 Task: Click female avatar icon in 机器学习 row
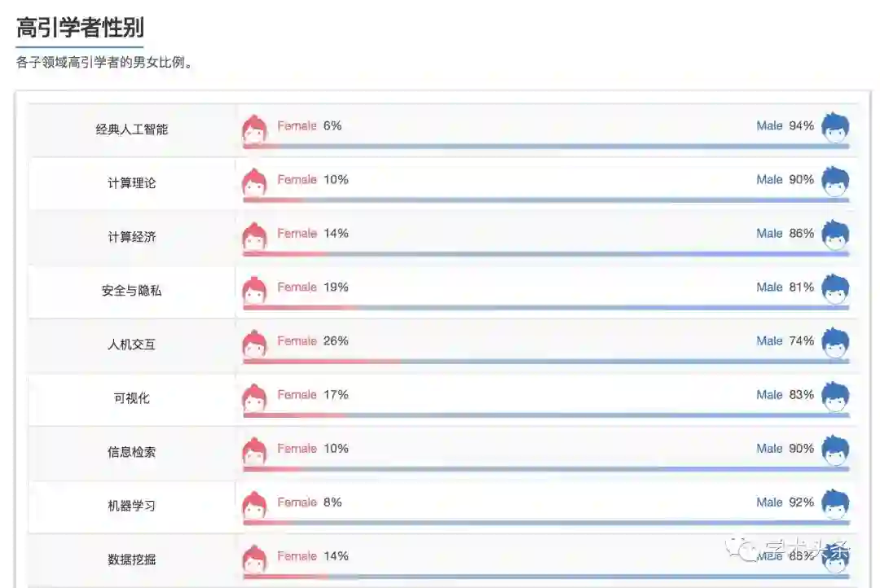coord(255,506)
